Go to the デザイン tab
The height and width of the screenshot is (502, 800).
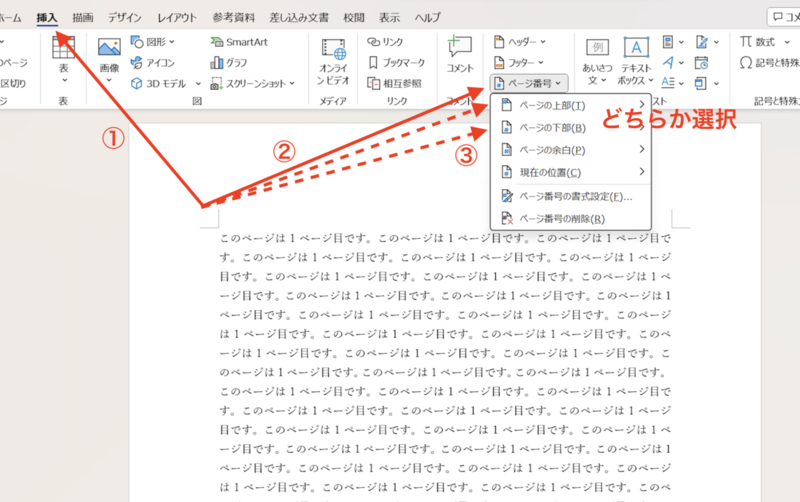(124, 17)
